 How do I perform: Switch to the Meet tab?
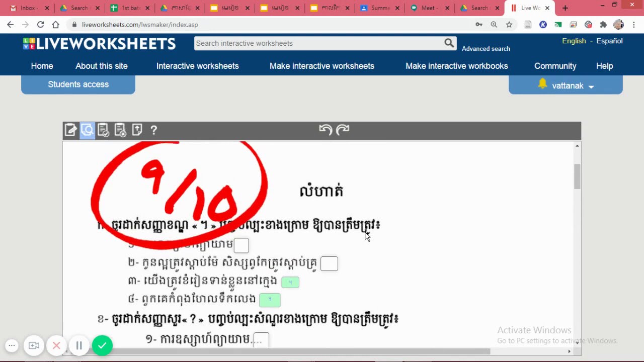click(429, 8)
